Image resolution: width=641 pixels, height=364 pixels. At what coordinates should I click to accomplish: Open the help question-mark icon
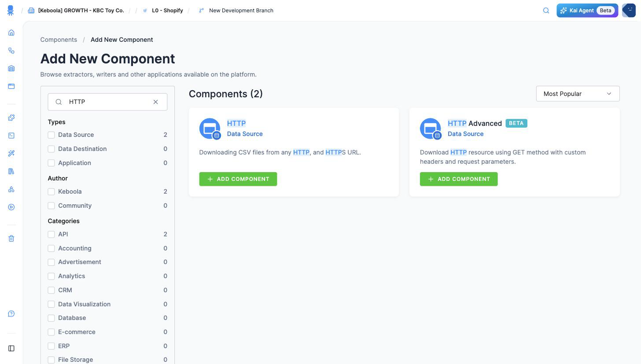(11, 314)
